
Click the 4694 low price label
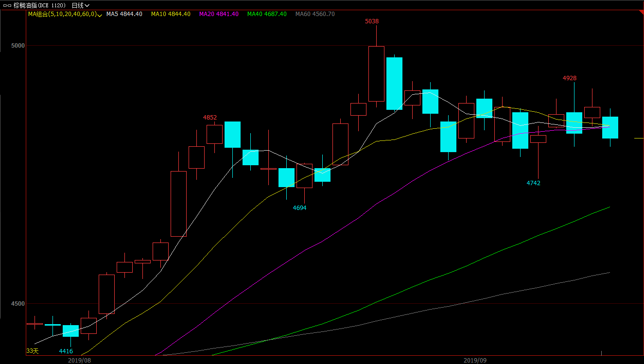point(299,208)
